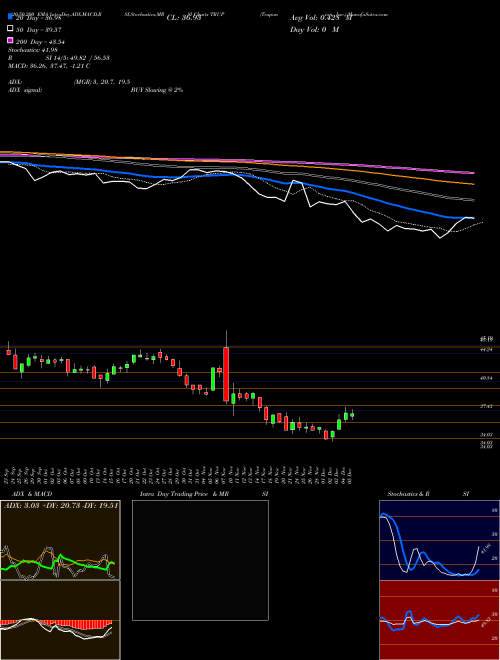This screenshot has height=660, width=500.
Task: Click the 'Avg Vol' value at top right
Action: 321,18
